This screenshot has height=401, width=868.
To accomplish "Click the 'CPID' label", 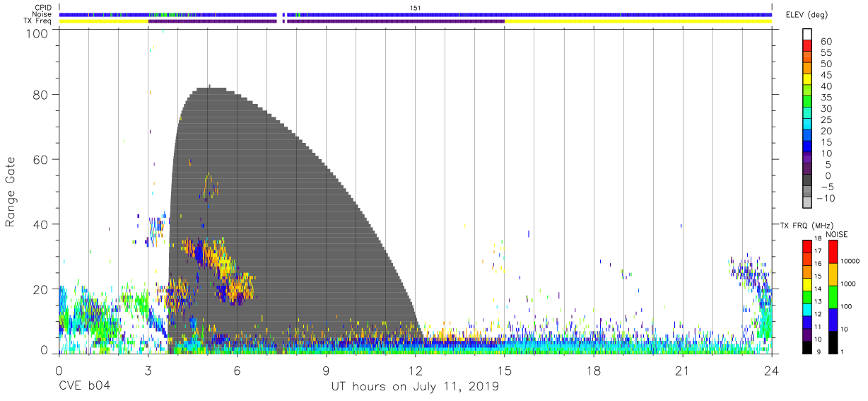I will tap(43, 7).
